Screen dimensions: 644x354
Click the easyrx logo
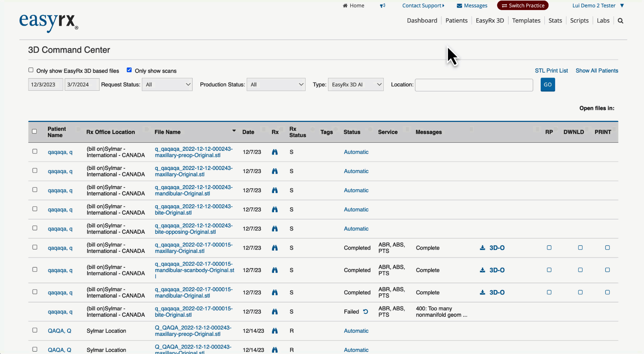pyautogui.click(x=49, y=23)
